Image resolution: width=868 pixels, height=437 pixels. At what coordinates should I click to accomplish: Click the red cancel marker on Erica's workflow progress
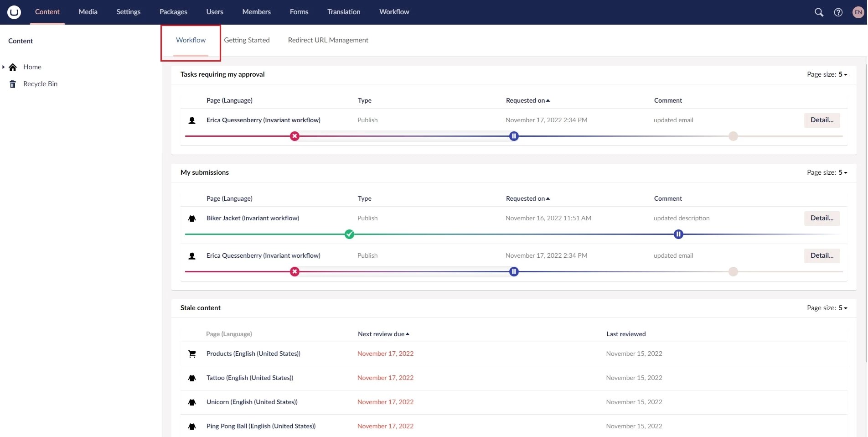(294, 136)
